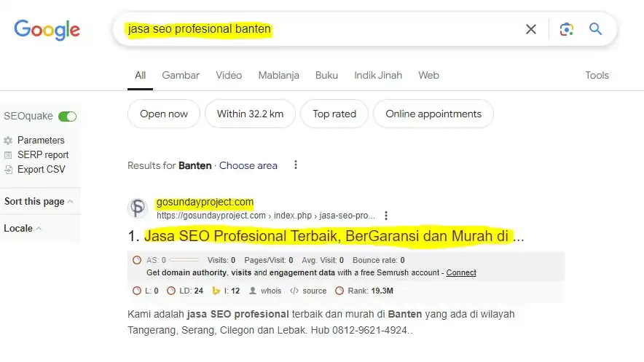The width and height of the screenshot is (644, 362).
Task: Click the Avg. Visit: 0 metric
Action: coord(323,260)
